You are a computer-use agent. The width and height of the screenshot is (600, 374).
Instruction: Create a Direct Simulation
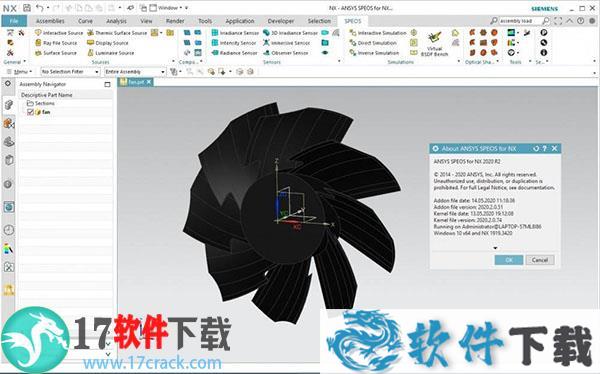pyautogui.click(x=373, y=43)
